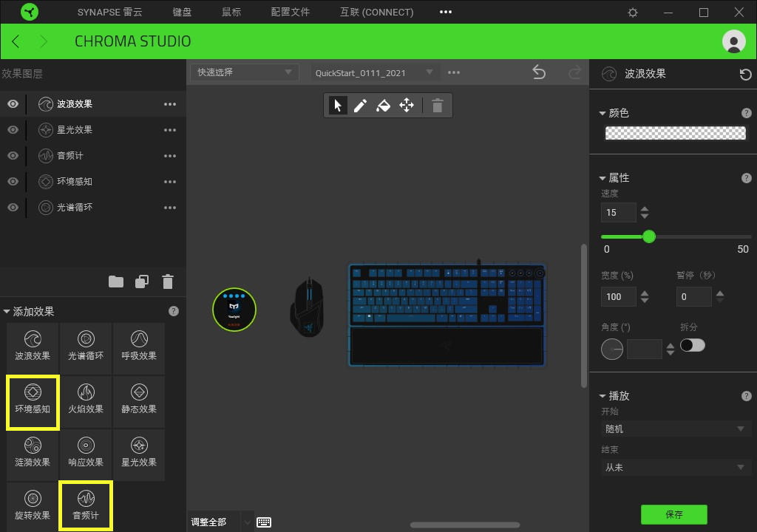Collapse the 添加效果 section
Screen dimensions: 757x532
[7, 311]
